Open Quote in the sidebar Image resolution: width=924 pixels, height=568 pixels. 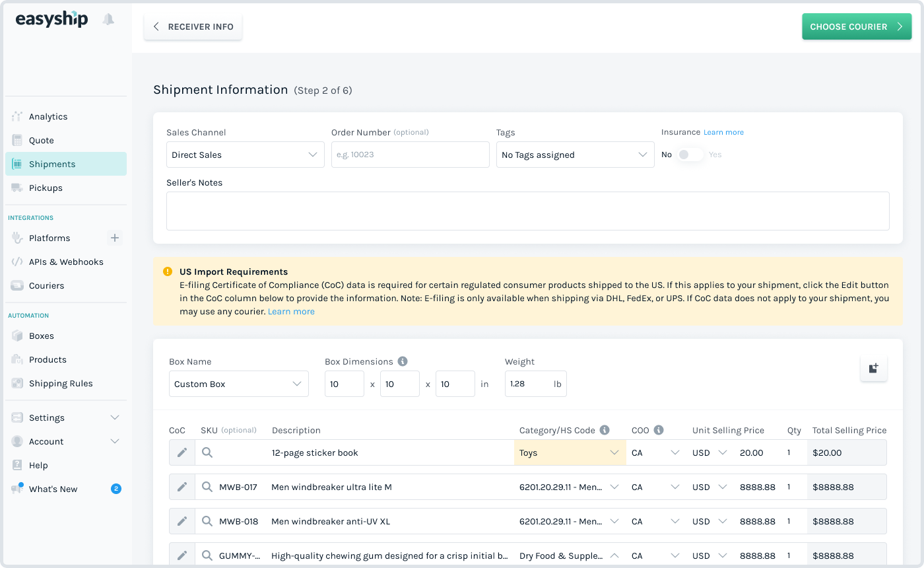pos(66,140)
